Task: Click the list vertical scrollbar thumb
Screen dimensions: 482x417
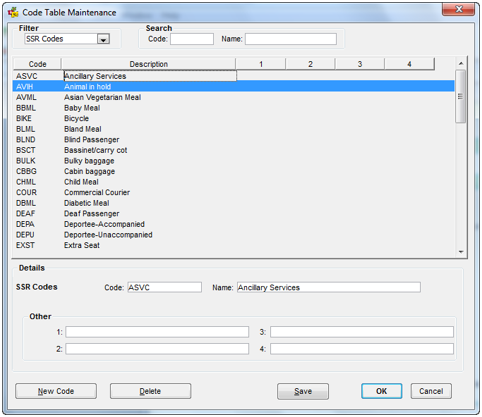Action: click(x=461, y=96)
